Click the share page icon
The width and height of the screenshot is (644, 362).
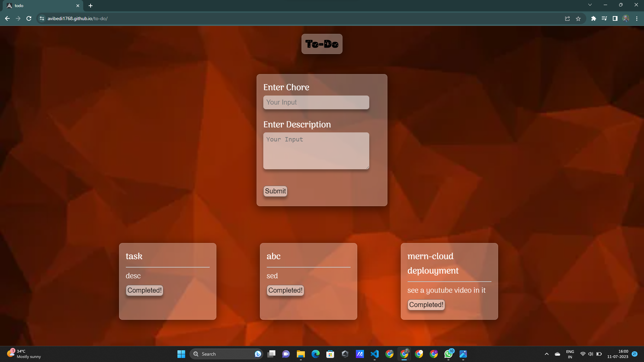pos(568,19)
